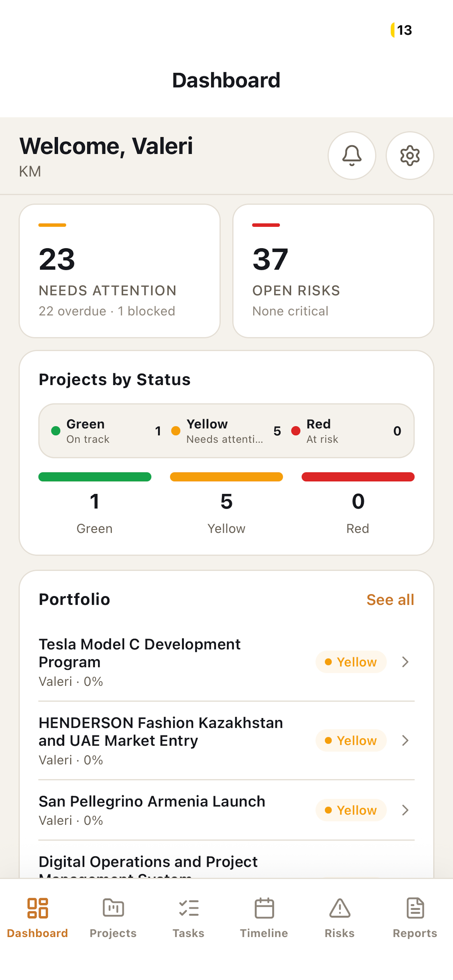This screenshot has height=980, width=453.
Task: Tap the Reports document icon
Action: click(x=415, y=908)
